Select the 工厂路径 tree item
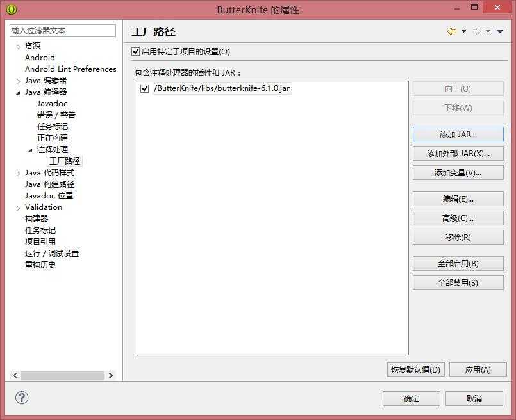516x420 pixels. click(x=65, y=161)
